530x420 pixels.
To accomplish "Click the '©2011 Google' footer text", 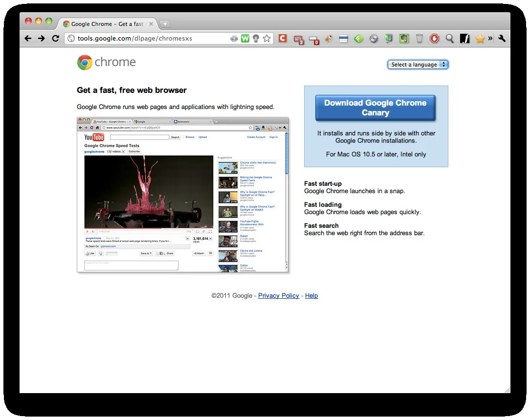I will pyautogui.click(x=232, y=296).
